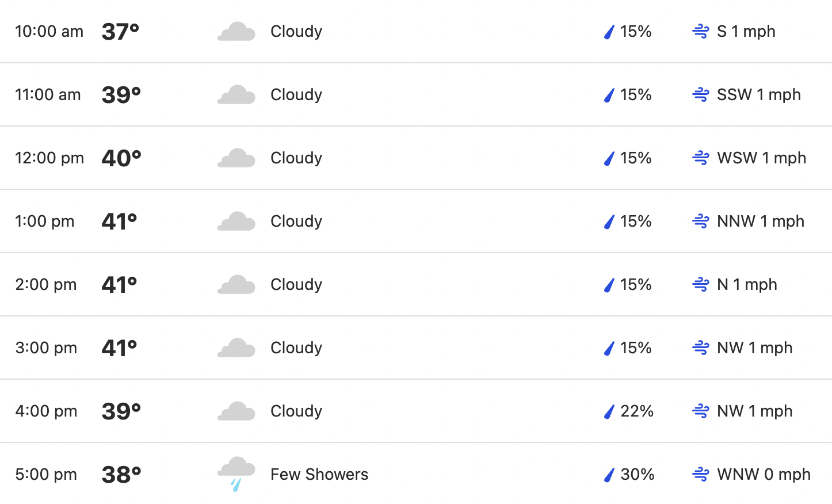Click the cloud icon in the 4:00 pm row
The height and width of the screenshot is (504, 832).
(x=236, y=411)
